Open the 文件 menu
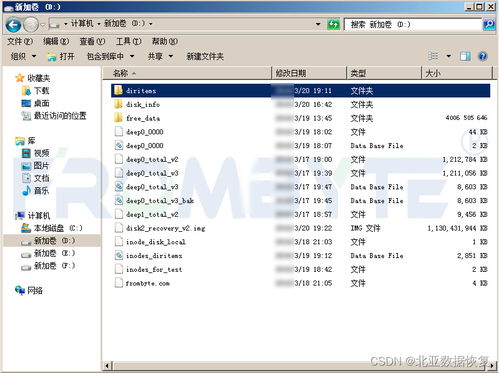This screenshot has height=373, width=499. point(20,41)
